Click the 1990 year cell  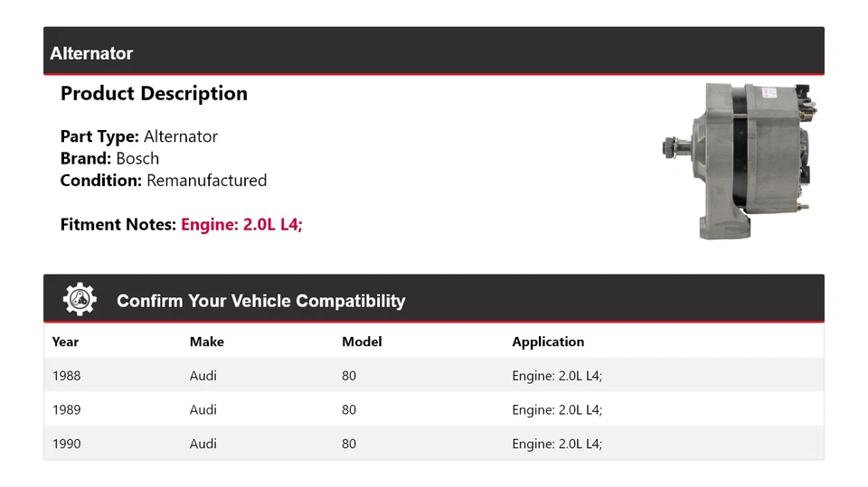66,444
